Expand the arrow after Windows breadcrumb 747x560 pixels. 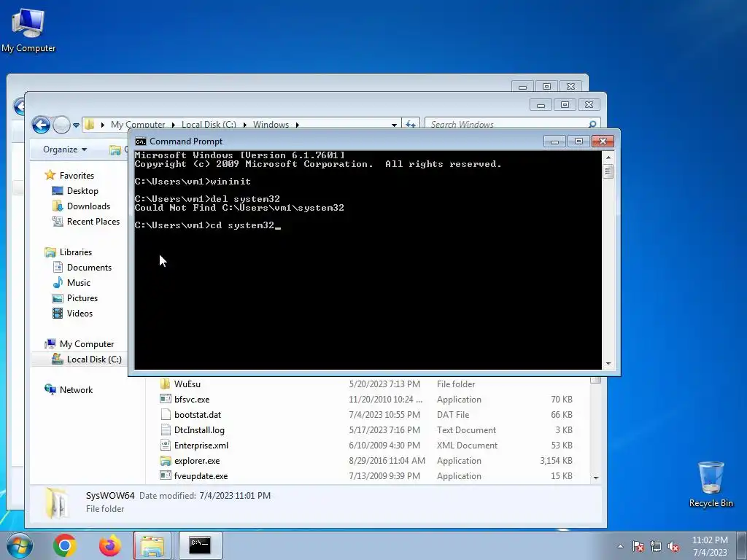pyautogui.click(x=298, y=125)
